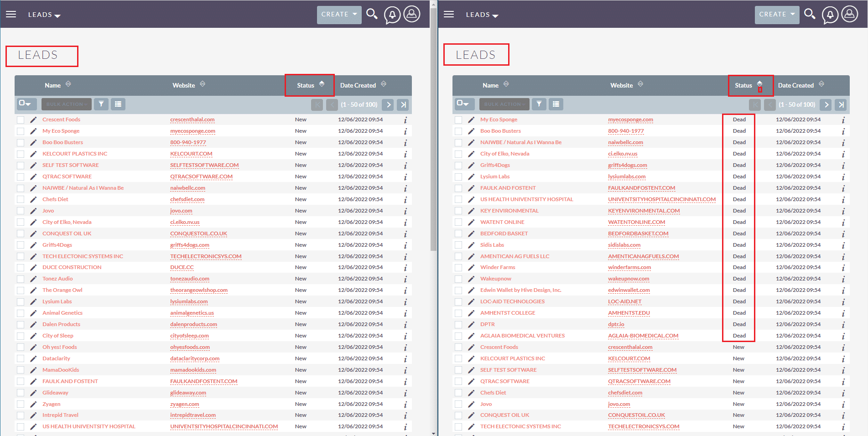Click the search magnifier icon in right window
Image resolution: width=868 pixels, height=436 pixels.
pyautogui.click(x=810, y=14)
